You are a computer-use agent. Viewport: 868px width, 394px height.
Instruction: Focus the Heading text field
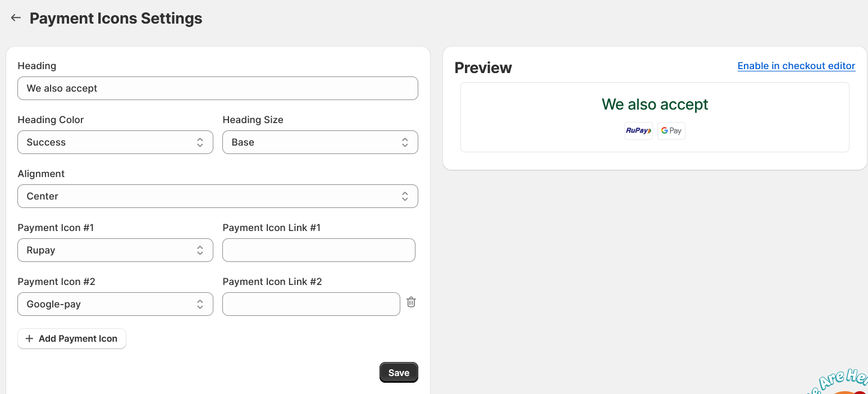point(217,88)
